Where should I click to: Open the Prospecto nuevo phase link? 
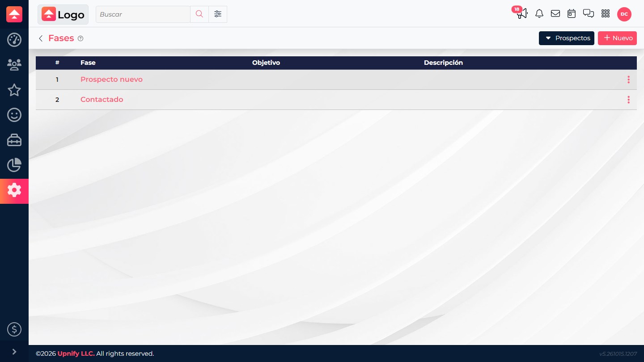(x=111, y=80)
